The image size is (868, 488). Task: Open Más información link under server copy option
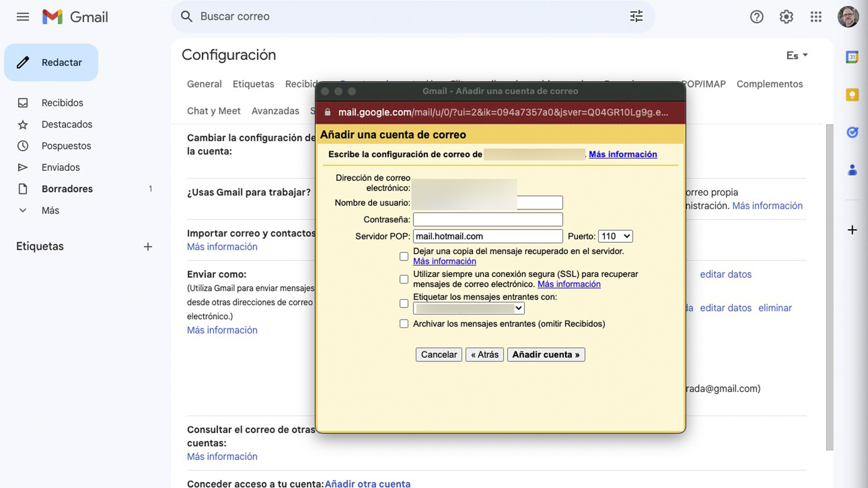[x=444, y=261]
